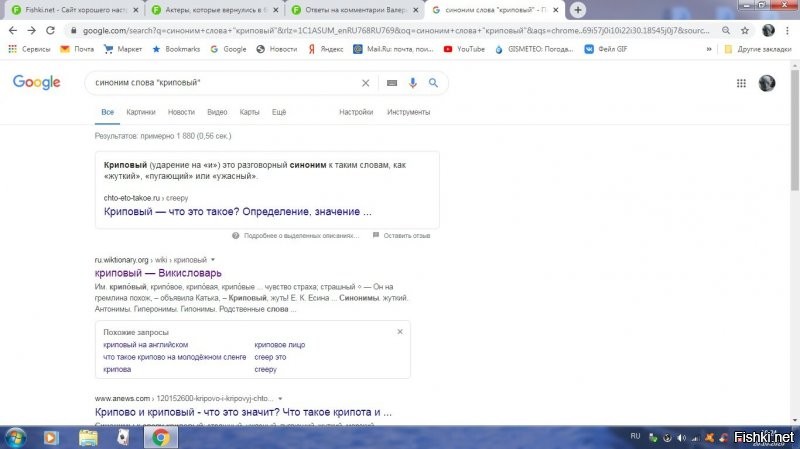Select the Карты search tab

click(x=249, y=112)
